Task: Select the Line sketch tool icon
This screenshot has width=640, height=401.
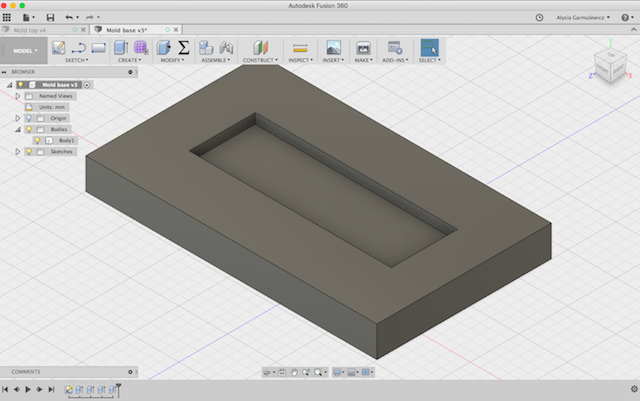Action: tap(78, 48)
